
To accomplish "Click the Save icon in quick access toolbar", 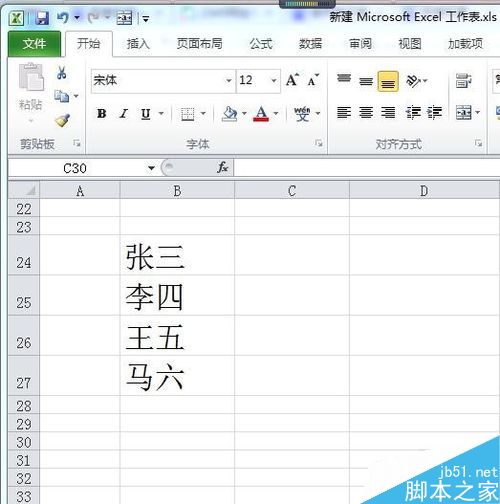I will (x=42, y=18).
